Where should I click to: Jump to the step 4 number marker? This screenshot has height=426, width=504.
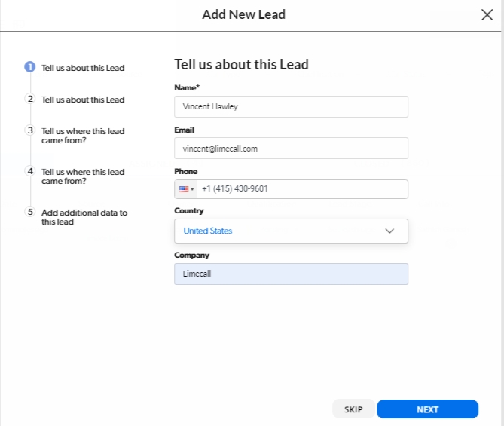point(30,171)
